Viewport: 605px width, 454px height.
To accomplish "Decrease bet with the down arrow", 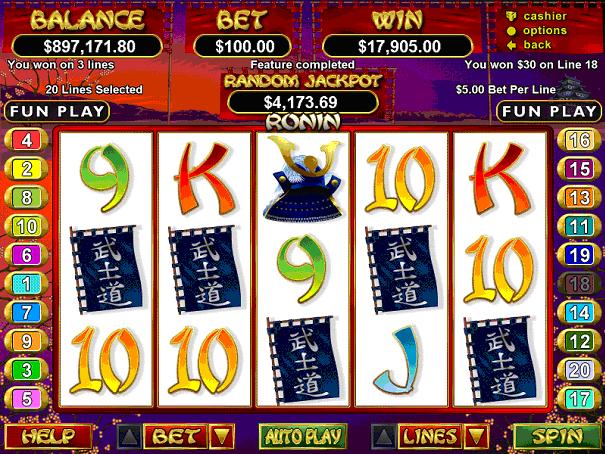I will [x=221, y=437].
